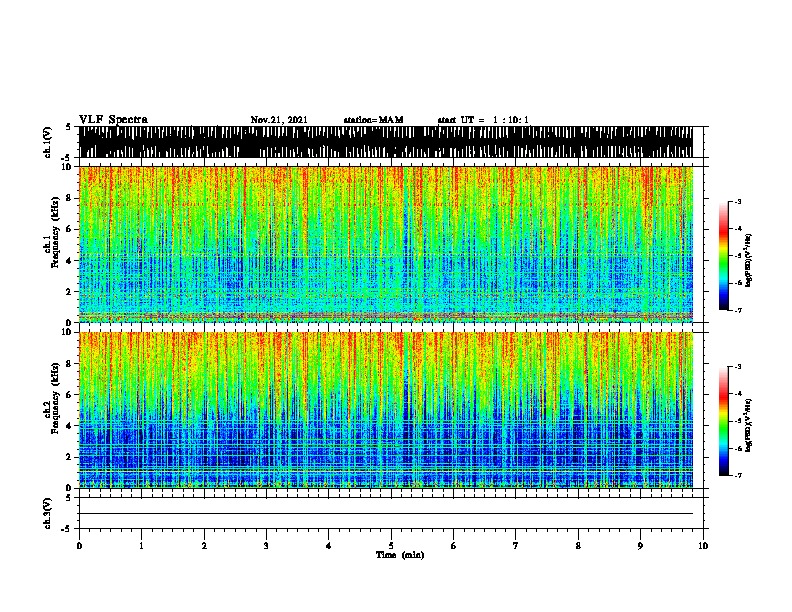Screen dimensions: 792x612
Task: Click the "2" kHz tick on ch.2 spectrogram
Action: click(x=70, y=457)
